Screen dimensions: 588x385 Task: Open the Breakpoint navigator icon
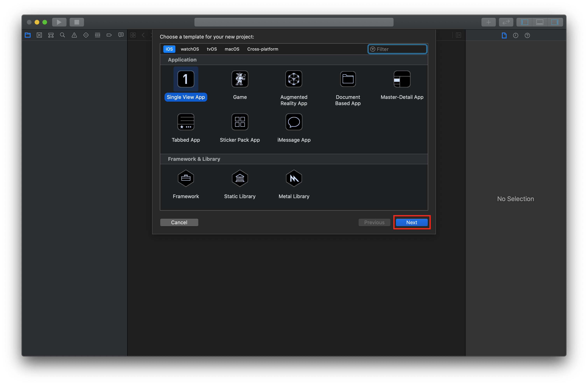[x=109, y=35]
